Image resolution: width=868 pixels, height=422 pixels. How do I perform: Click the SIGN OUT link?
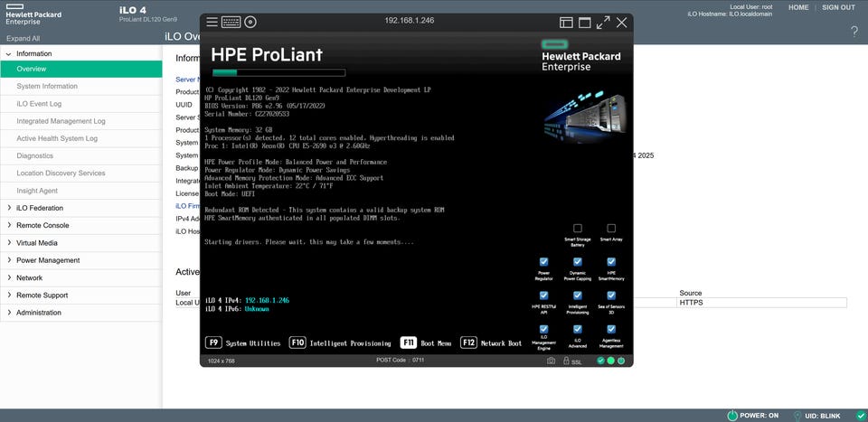tap(838, 8)
